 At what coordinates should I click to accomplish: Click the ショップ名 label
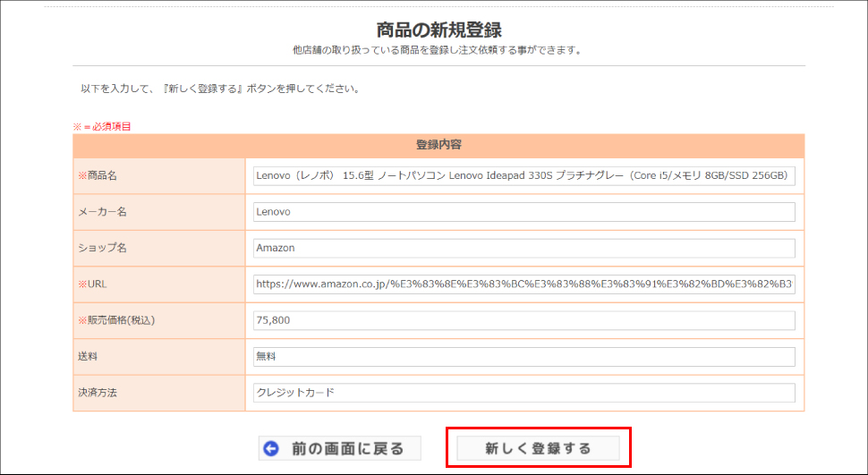102,248
